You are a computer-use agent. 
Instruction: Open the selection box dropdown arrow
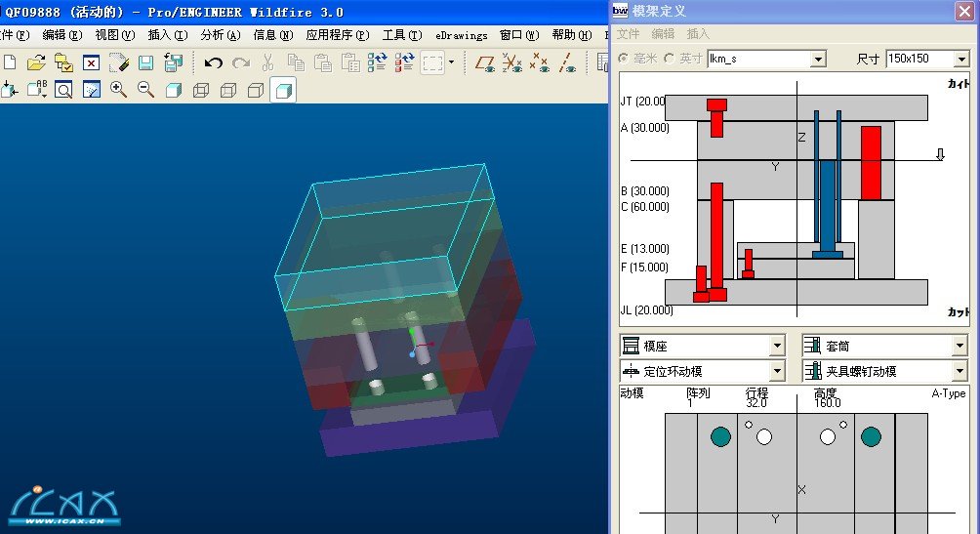coord(451,62)
